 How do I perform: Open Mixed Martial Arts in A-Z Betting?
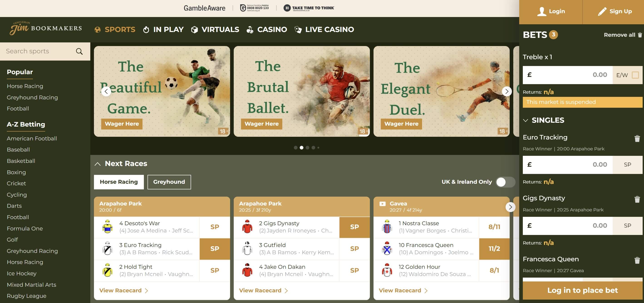pos(32,285)
